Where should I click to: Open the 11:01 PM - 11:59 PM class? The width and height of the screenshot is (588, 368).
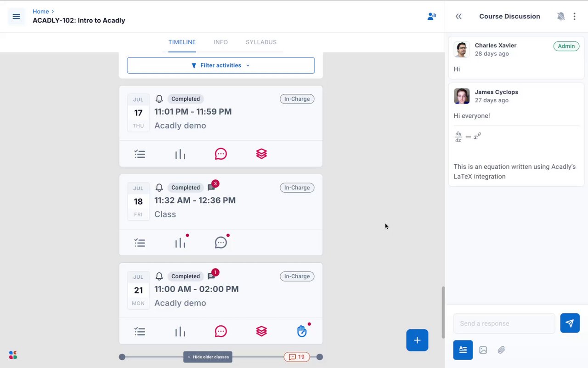193,112
